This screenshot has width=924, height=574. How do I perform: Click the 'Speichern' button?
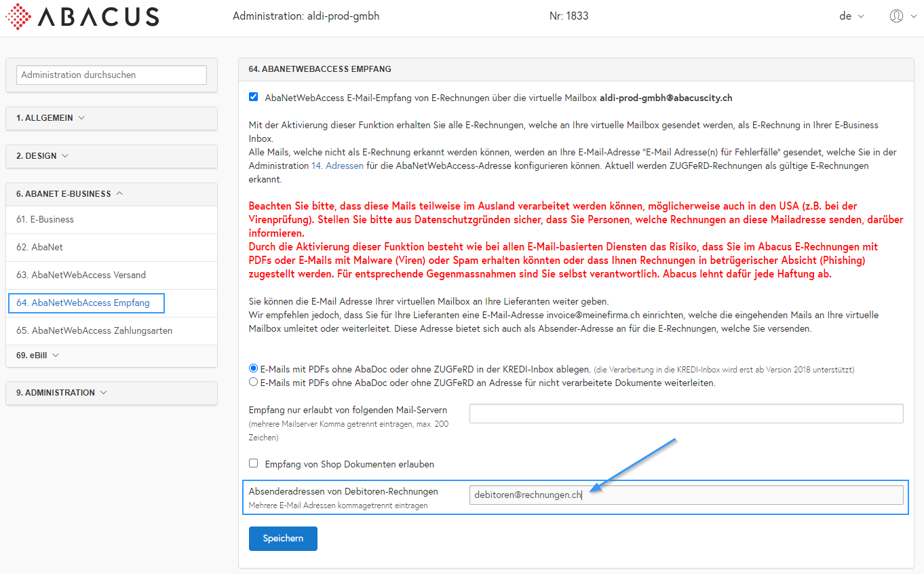coord(283,539)
